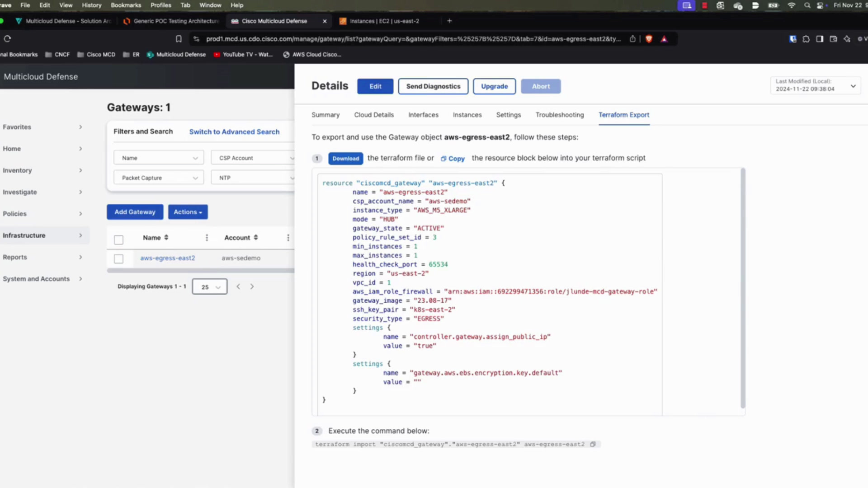The width and height of the screenshot is (868, 488).
Task: Click the Edit button in Details
Action: (x=375, y=86)
